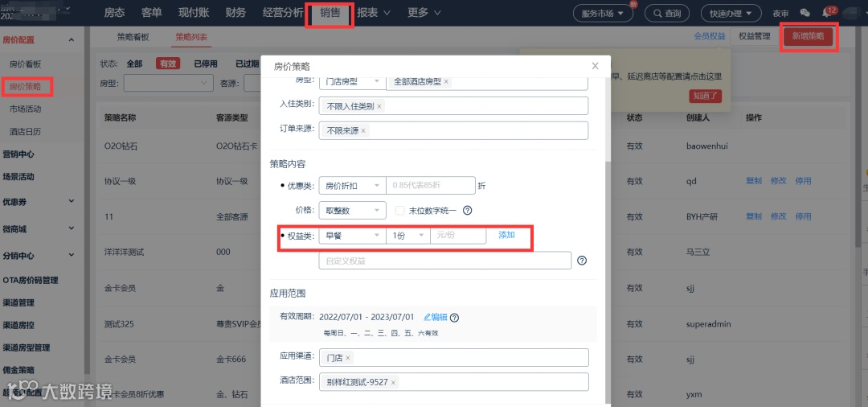
Task: Click the 查询 search button
Action: [x=666, y=13]
